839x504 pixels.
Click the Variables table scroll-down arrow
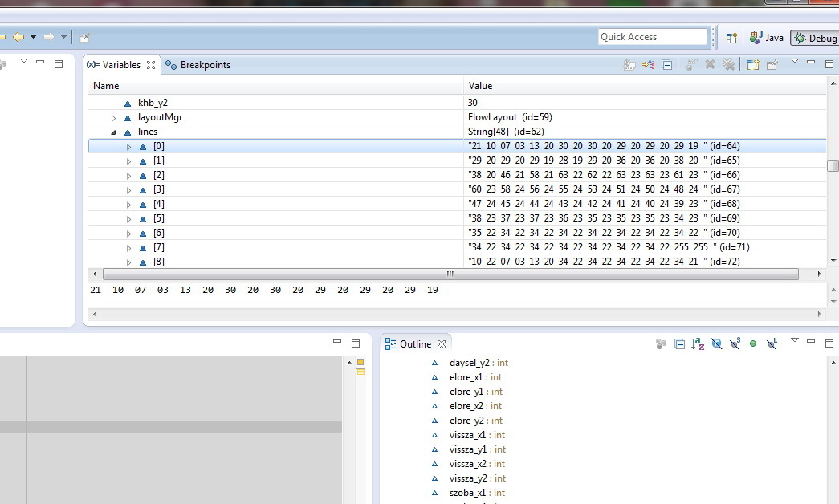[833, 261]
